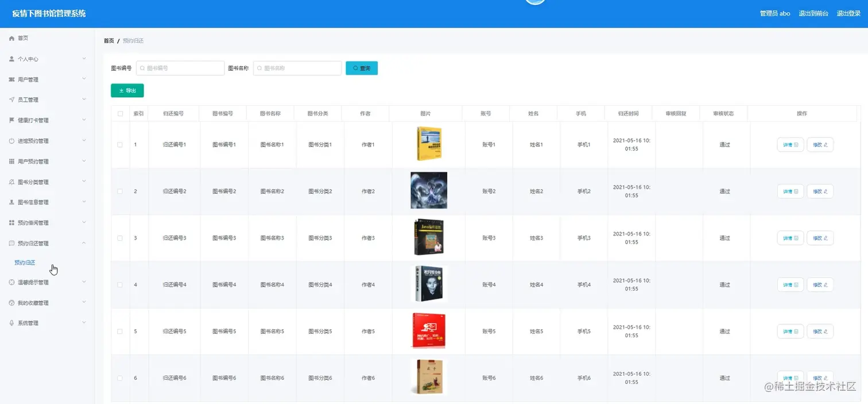Click 修改 for 归还编号3 row
The height and width of the screenshot is (404, 868).
820,238
